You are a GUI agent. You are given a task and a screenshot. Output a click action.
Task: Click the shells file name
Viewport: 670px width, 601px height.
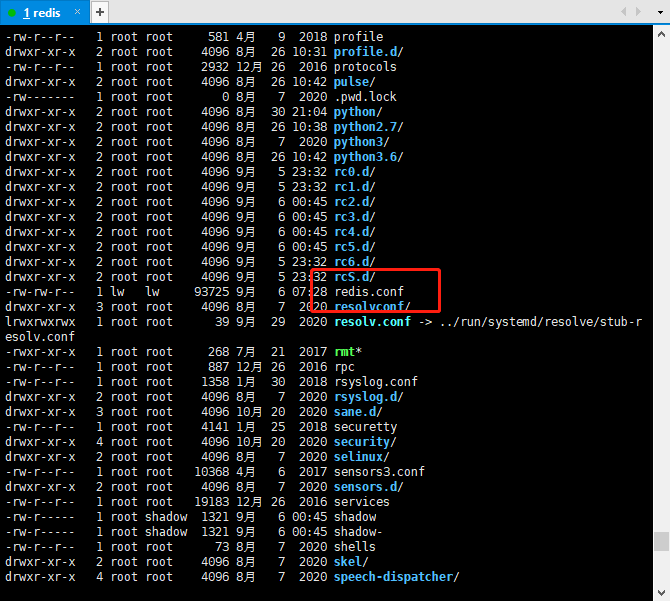(x=355, y=547)
